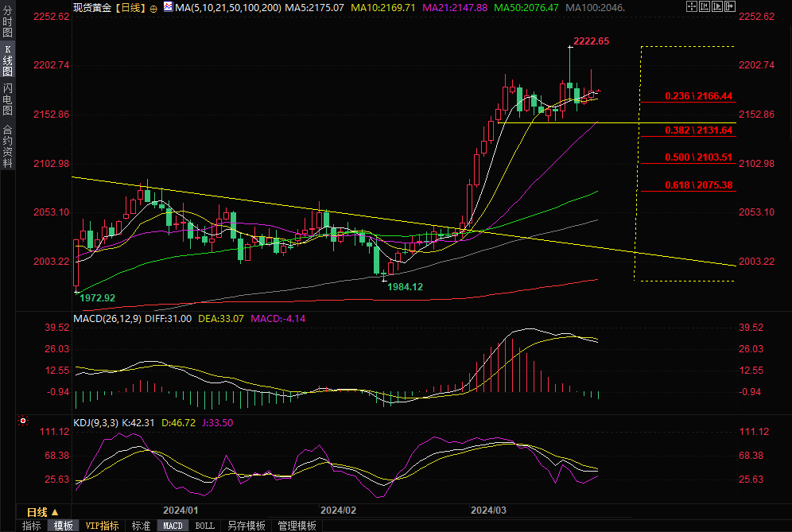
Task: Open the 闪电图 side tab
Action: pos(7,99)
